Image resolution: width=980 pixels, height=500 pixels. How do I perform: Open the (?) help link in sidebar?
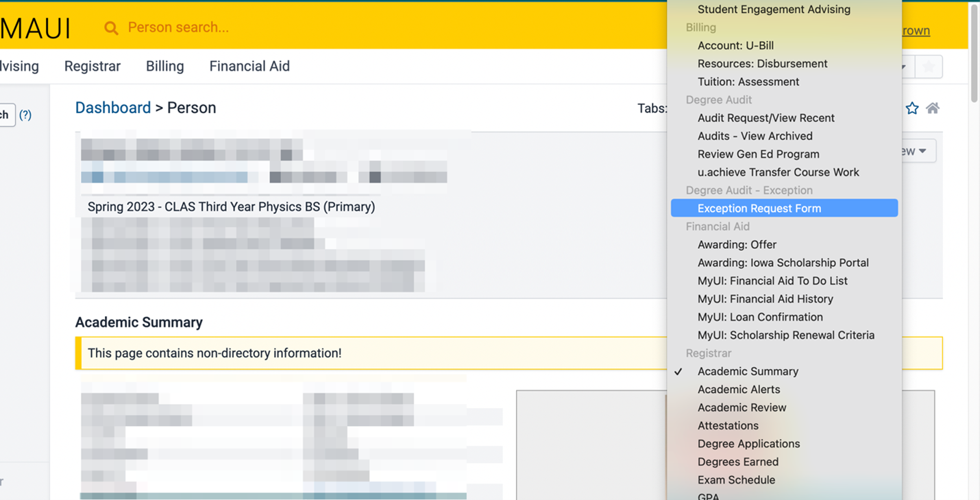pos(25,115)
